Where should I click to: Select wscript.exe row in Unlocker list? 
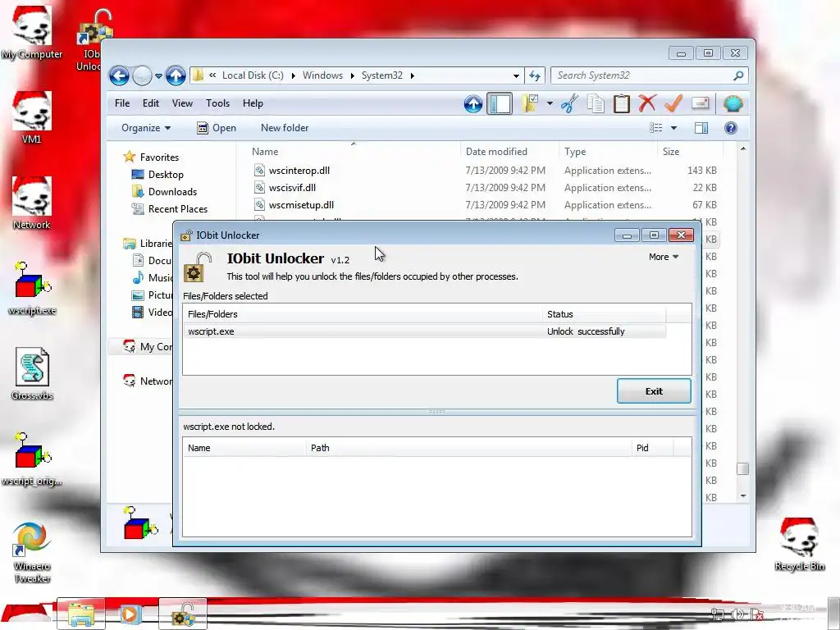point(426,331)
